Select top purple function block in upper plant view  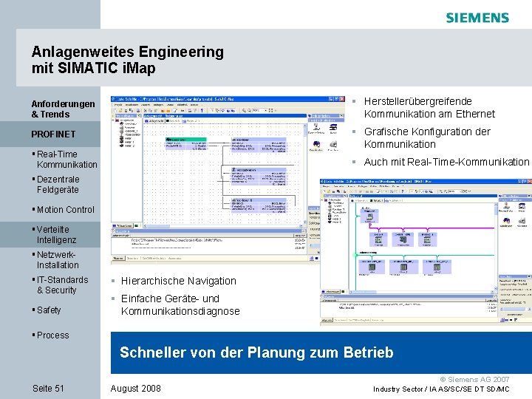(259, 145)
